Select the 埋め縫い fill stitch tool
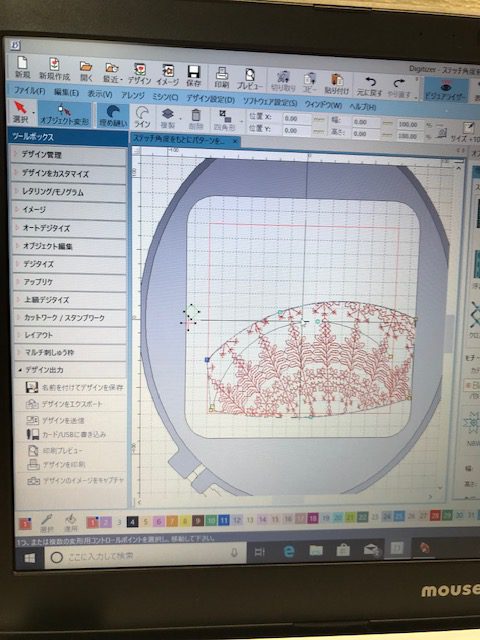Image resolution: width=480 pixels, height=640 pixels. pyautogui.click(x=113, y=116)
